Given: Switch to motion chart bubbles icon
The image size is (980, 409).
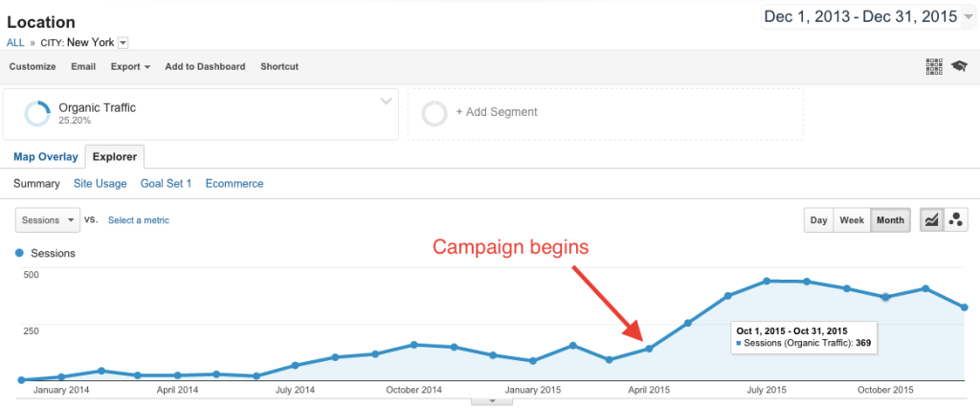Looking at the screenshot, I should point(955,220).
